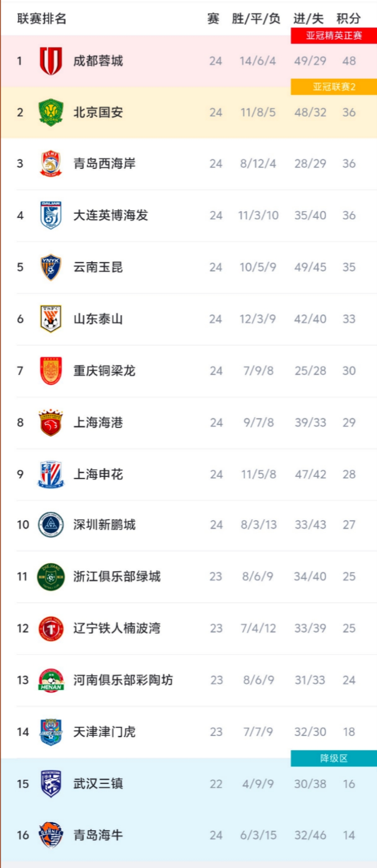Select the 河南 HENAN club logo
This screenshot has height=868, width=377.
pos(51,680)
